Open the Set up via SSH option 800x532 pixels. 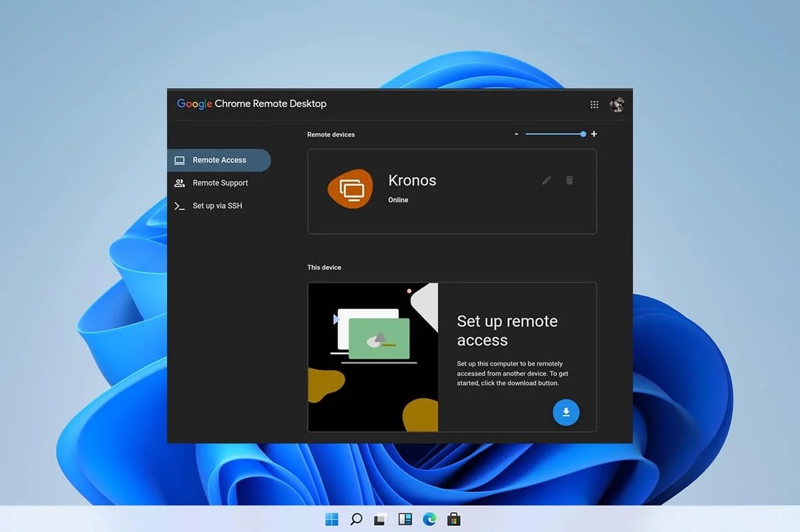click(x=217, y=205)
